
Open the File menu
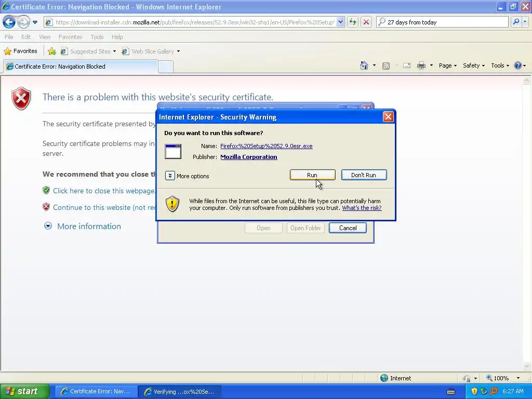9,37
